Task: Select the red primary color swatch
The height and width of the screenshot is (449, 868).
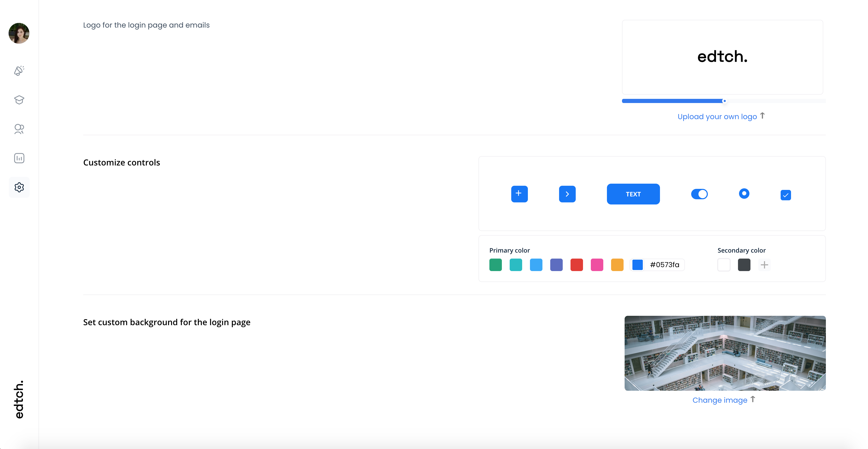Action: (x=576, y=265)
